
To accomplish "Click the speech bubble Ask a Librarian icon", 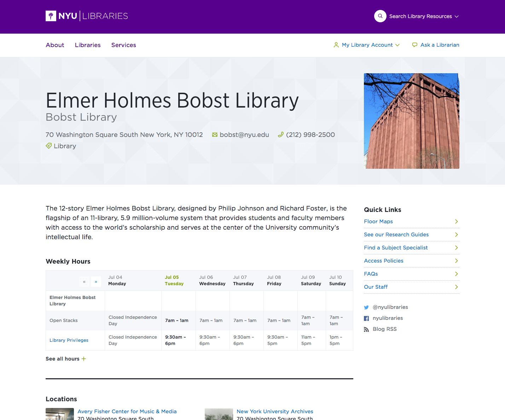I will pyautogui.click(x=414, y=45).
